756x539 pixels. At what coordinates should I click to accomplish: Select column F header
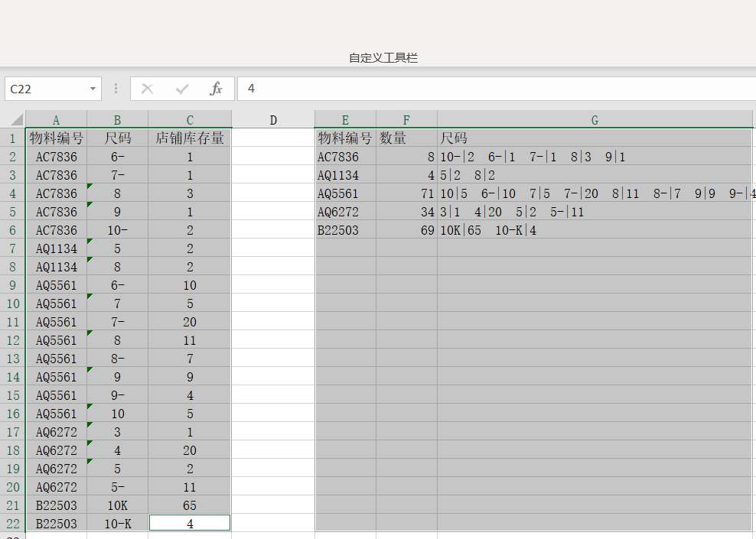[406, 120]
